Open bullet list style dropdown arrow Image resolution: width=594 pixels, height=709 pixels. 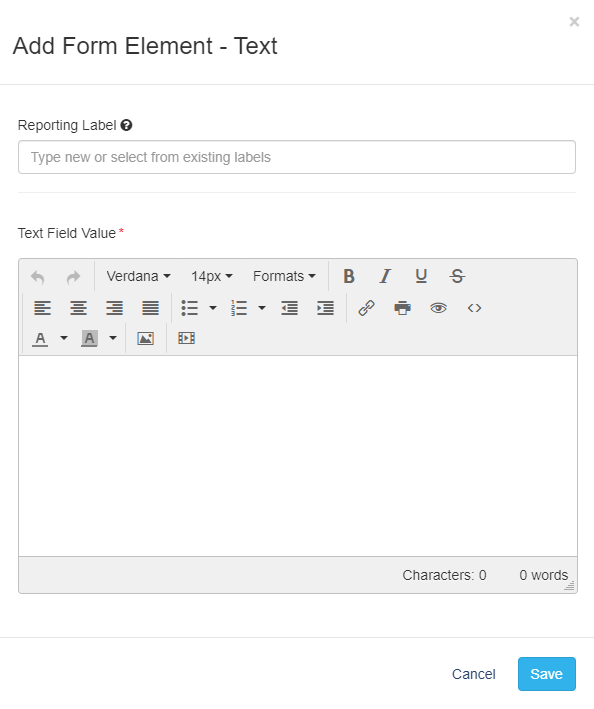click(213, 308)
